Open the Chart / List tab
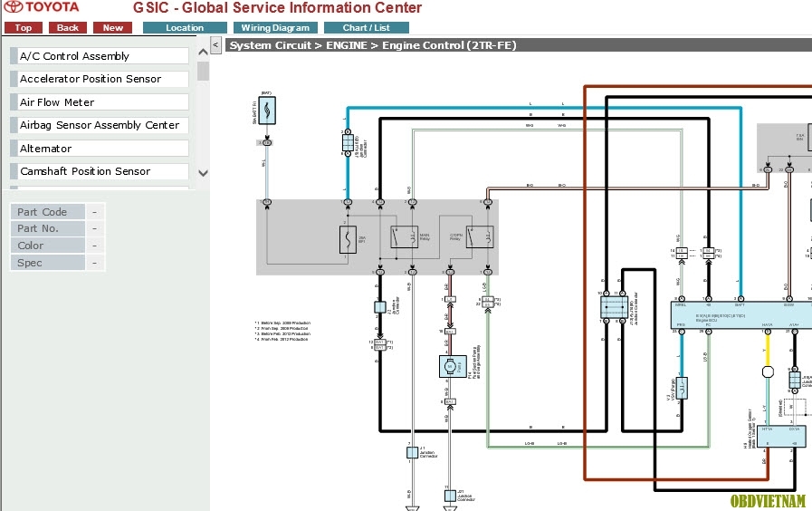 click(366, 28)
